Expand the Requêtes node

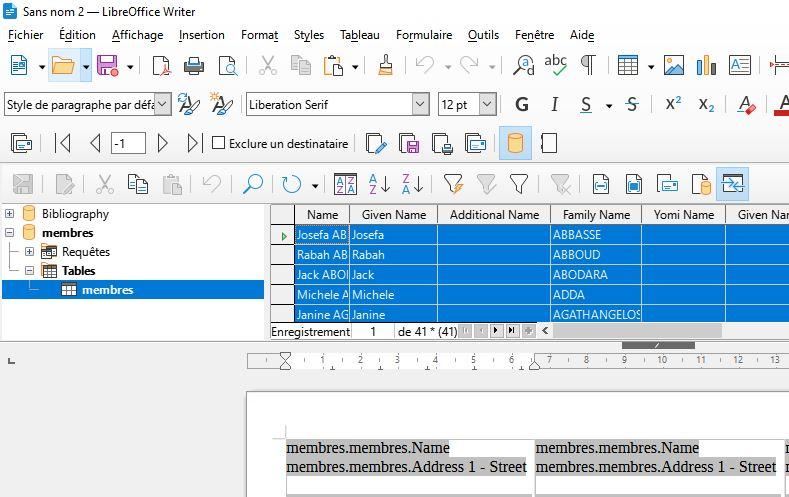coord(29,251)
